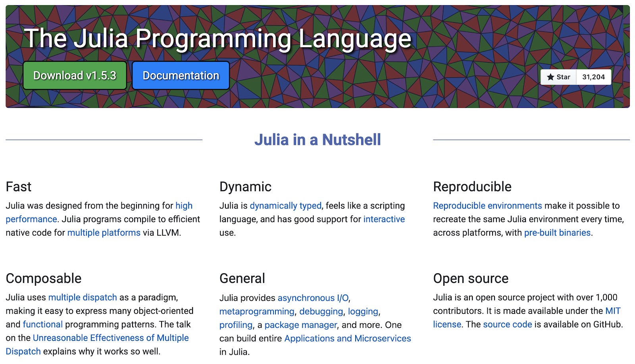Follow the 'pre-built binaries' link
The height and width of the screenshot is (364, 635).
click(558, 233)
